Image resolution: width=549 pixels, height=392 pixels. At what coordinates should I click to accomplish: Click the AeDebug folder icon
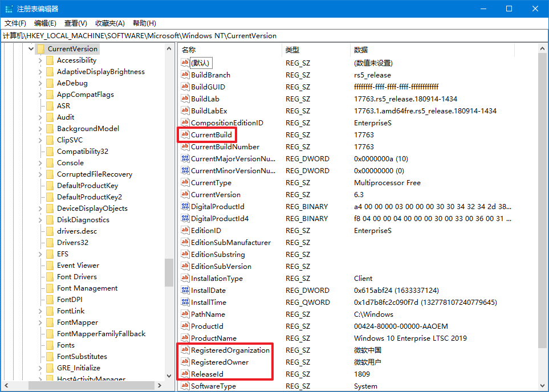50,83
